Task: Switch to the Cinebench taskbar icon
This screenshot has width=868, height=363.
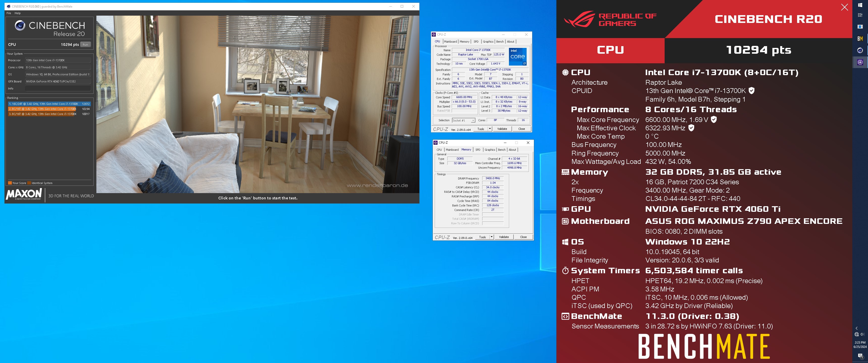Action: [x=860, y=50]
